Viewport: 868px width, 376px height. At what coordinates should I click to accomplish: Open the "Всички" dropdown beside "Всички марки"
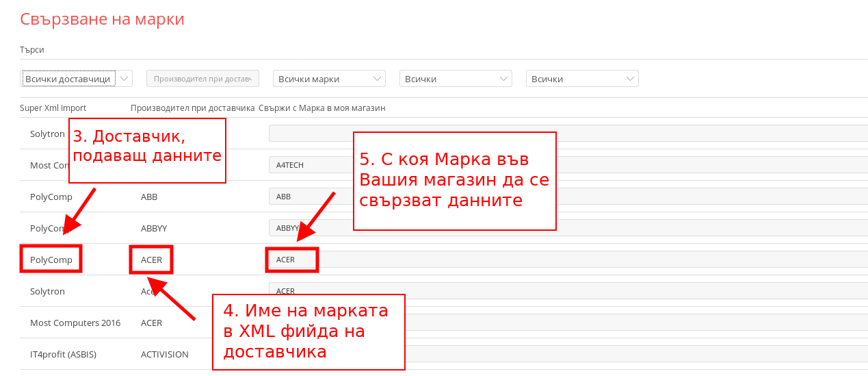(x=456, y=79)
